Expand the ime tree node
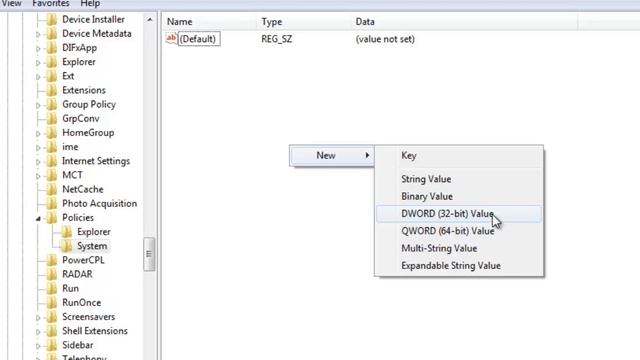 coord(38,148)
